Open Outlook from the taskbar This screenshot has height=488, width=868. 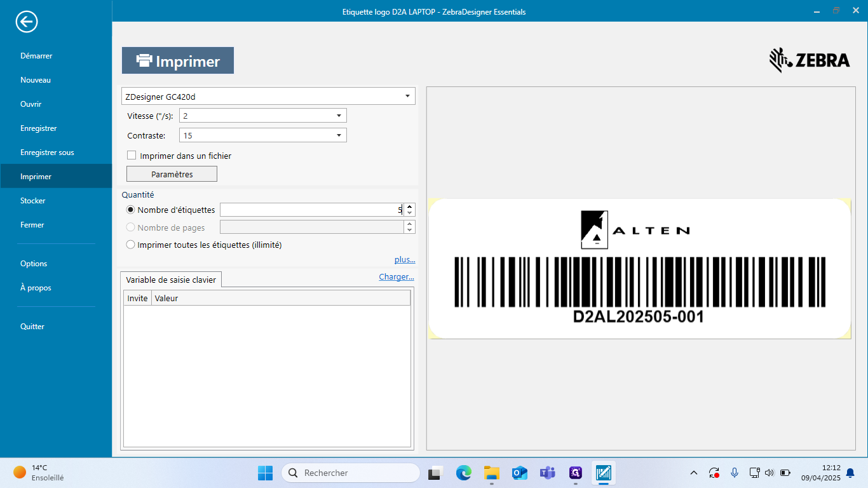(x=520, y=473)
